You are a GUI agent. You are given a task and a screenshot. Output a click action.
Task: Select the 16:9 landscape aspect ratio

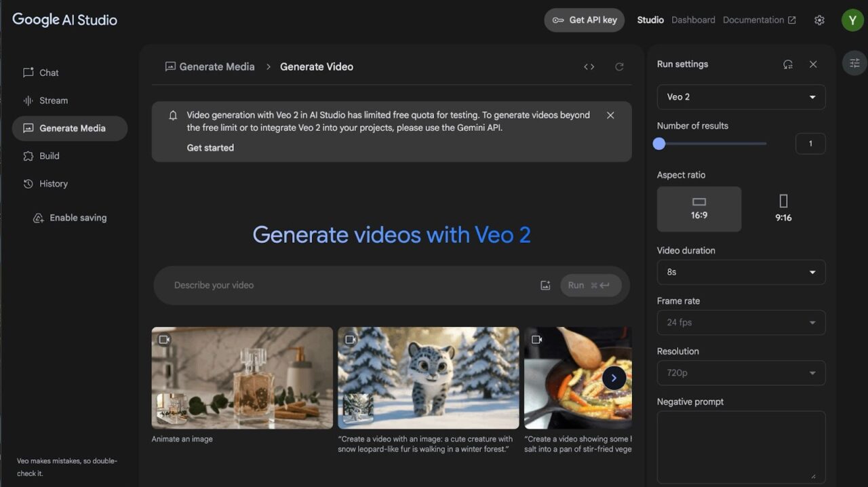pos(699,209)
